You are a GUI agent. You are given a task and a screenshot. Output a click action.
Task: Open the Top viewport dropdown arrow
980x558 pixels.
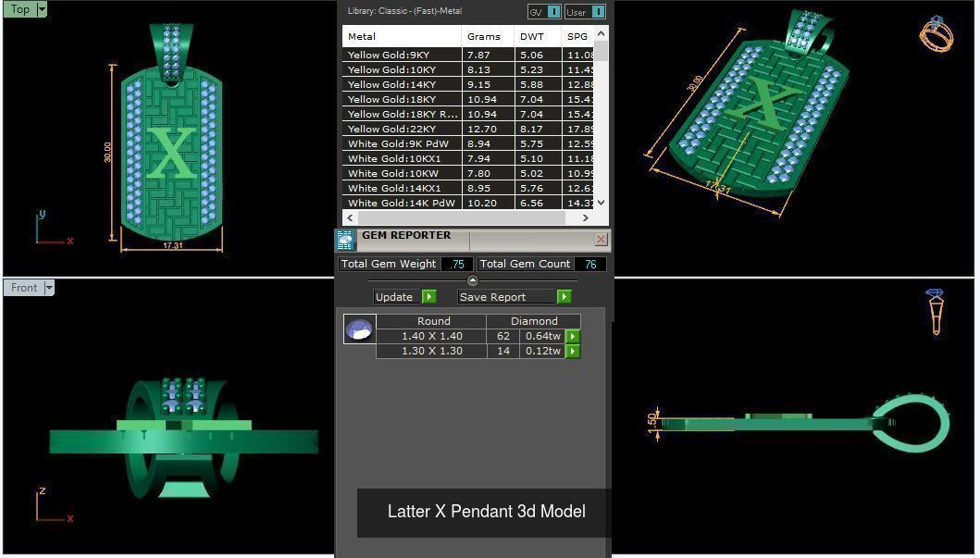pyautogui.click(x=42, y=8)
